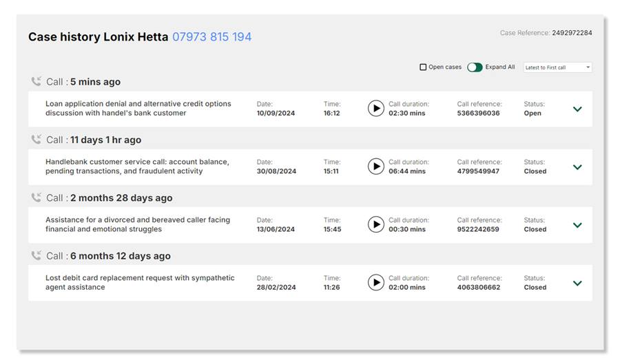Select call reference 5366396036
This screenshot has width=620, height=364.
point(478,114)
